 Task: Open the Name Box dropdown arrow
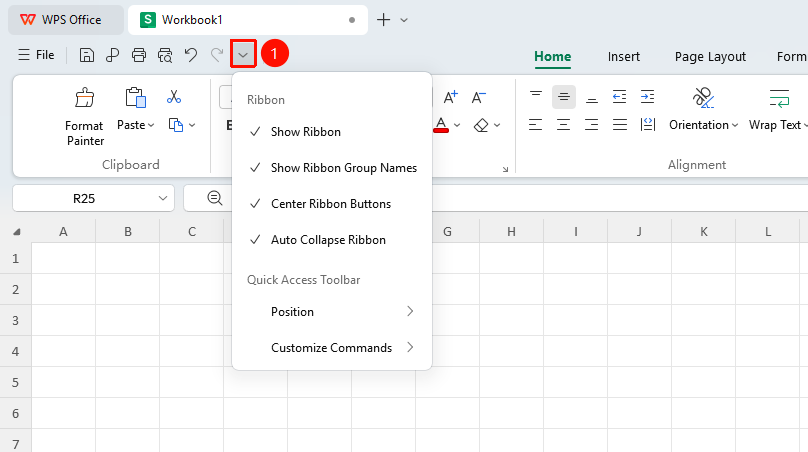tap(163, 198)
